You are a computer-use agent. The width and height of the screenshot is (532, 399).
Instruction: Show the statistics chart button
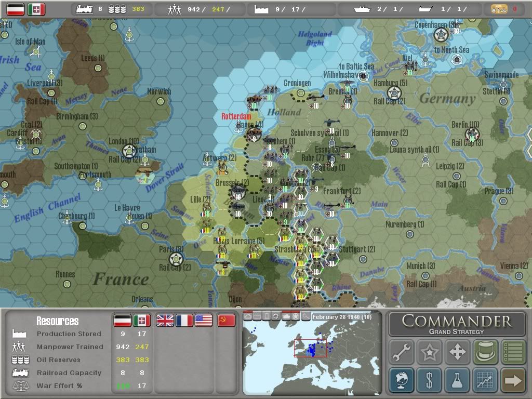[x=485, y=380]
